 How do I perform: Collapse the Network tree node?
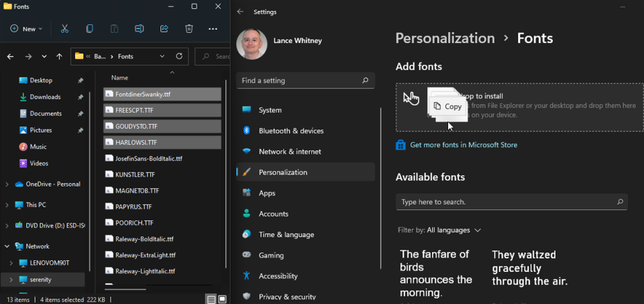pos(7,246)
